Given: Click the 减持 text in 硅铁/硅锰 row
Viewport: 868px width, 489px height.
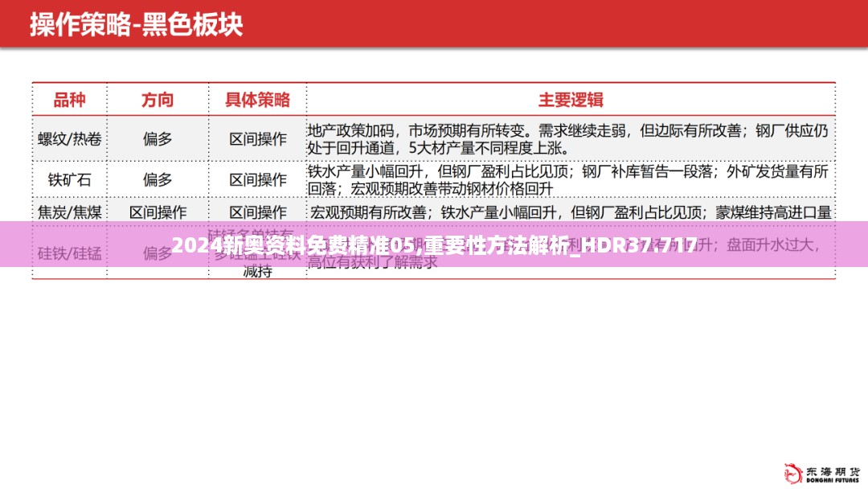Looking at the screenshot, I should point(257,271).
